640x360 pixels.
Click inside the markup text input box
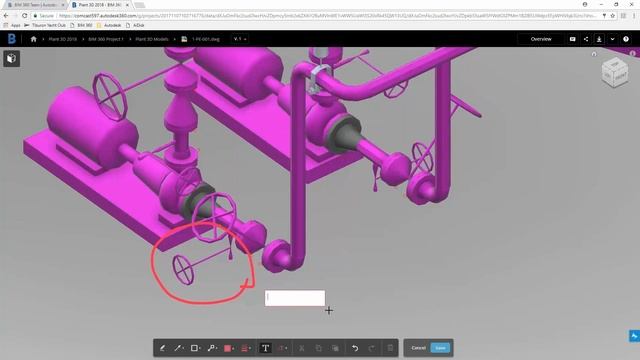295,298
